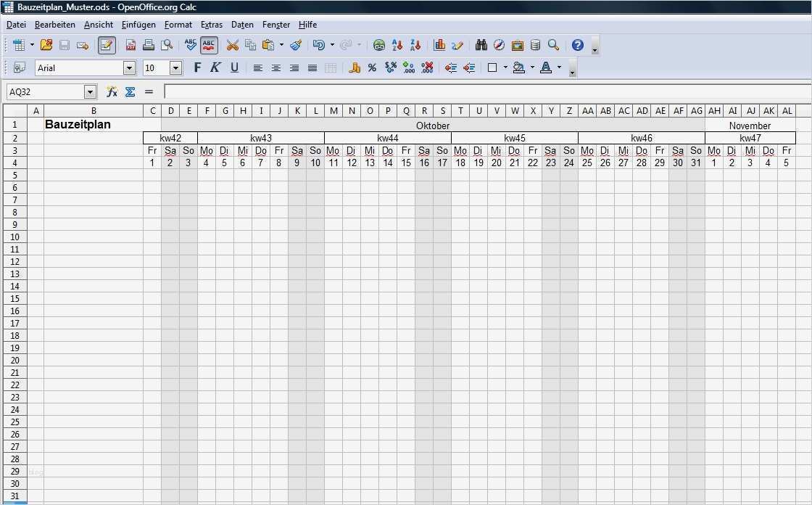The height and width of the screenshot is (505, 812).
Task: Open the Fenster menu
Action: (276, 25)
